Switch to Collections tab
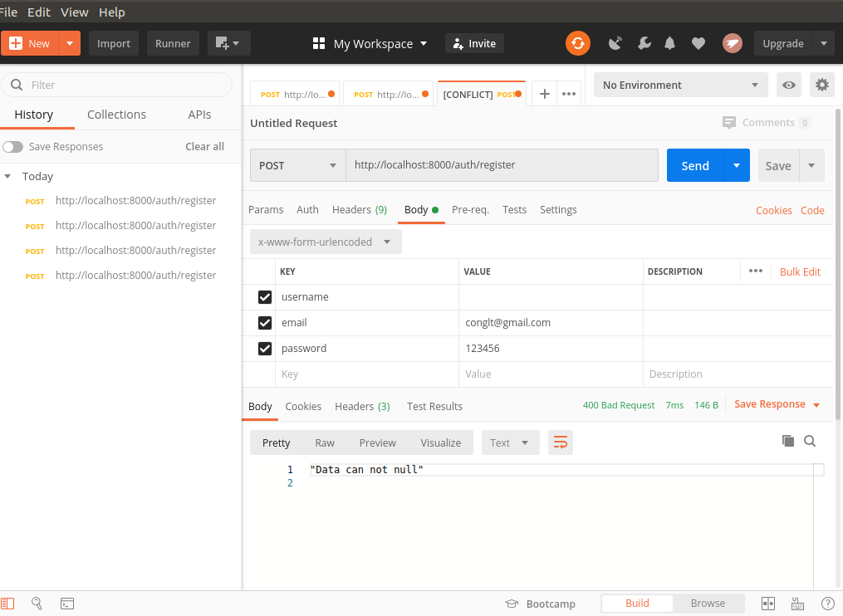Viewport: 843px width, 616px height. tap(116, 115)
